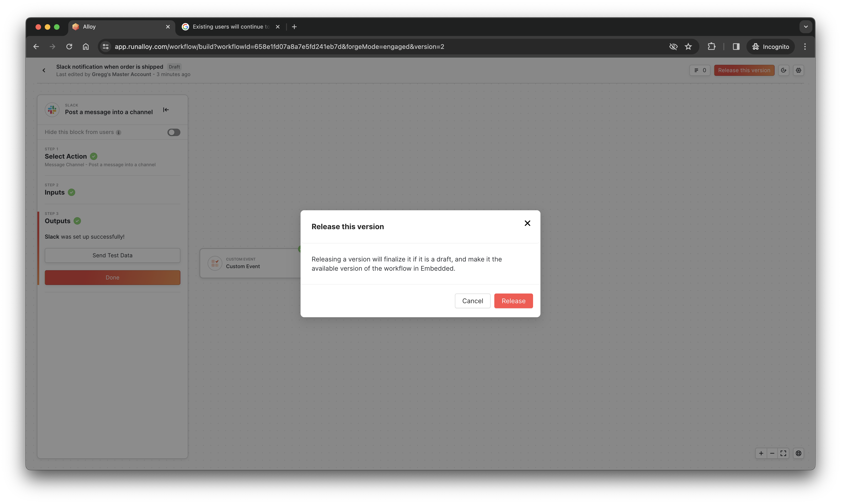Viewport: 841px width, 504px height.
Task: Open the Chrome three-dot menu
Action: tap(805, 47)
